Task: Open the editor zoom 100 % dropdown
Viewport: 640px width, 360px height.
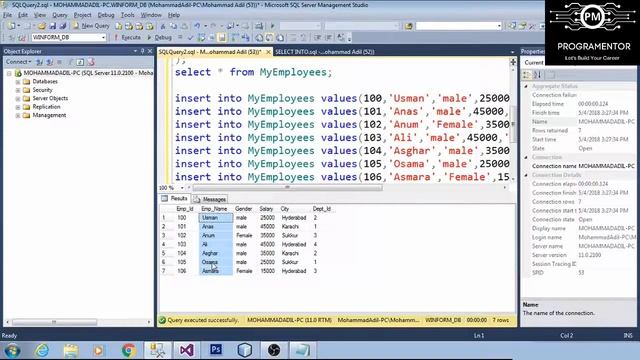Action: pos(181,188)
